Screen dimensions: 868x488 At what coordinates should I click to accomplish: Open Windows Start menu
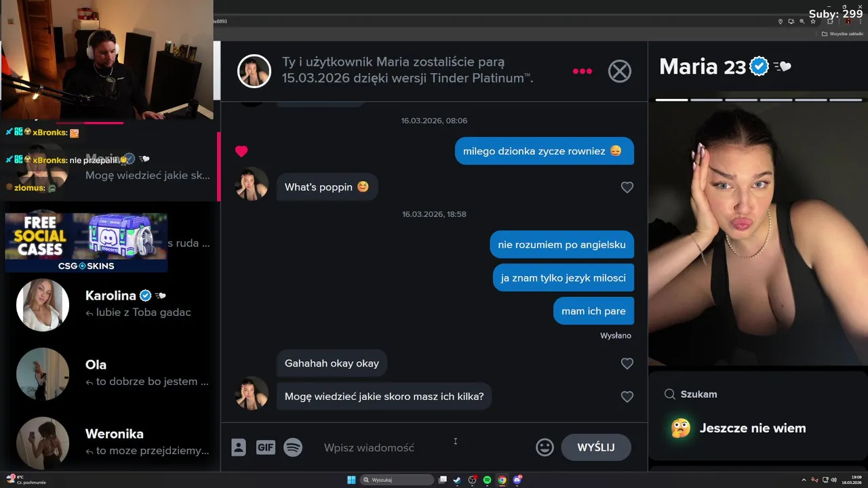[351, 480]
